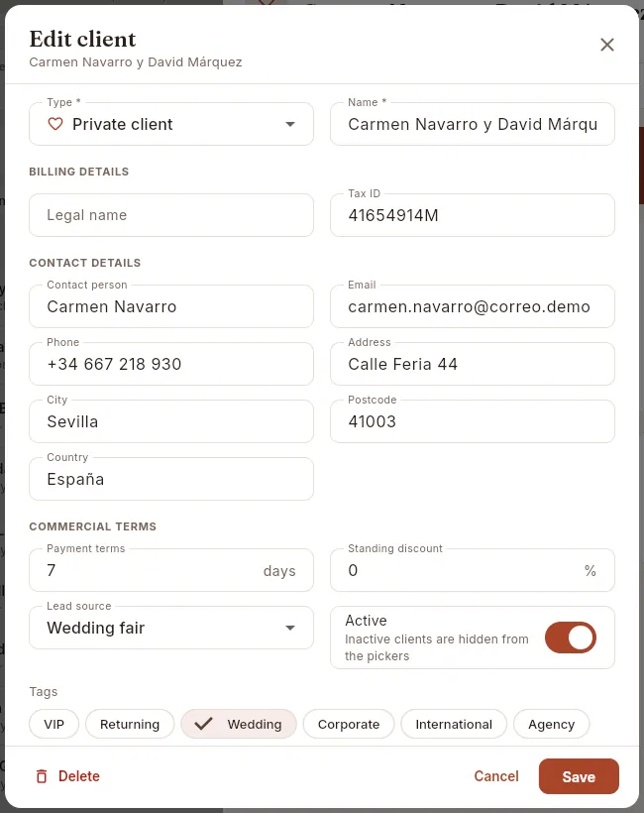This screenshot has height=813, width=644.
Task: Click the 'COMMERCIAL TERMS' heading
Action: 93,526
